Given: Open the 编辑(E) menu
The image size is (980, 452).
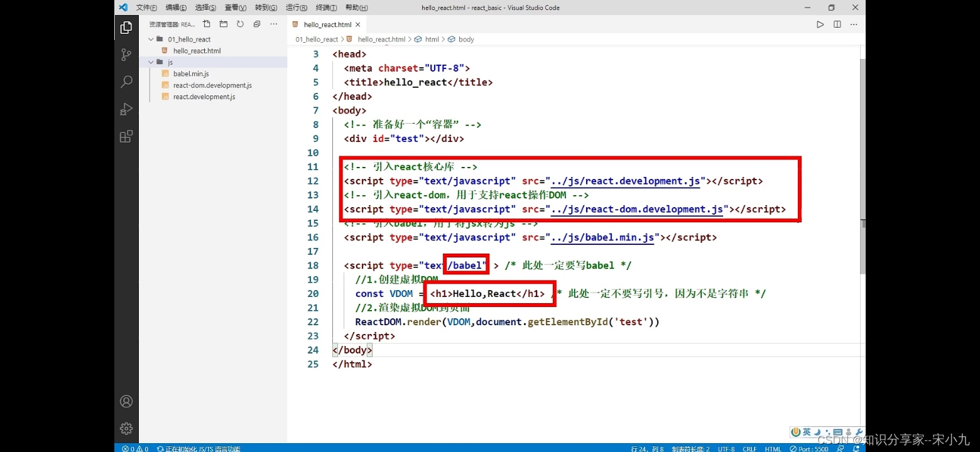Looking at the screenshot, I should point(176,8).
